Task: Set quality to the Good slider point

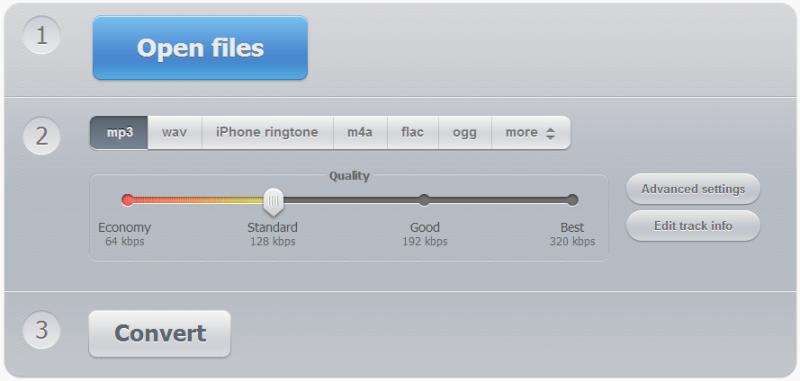Action: coord(424,200)
